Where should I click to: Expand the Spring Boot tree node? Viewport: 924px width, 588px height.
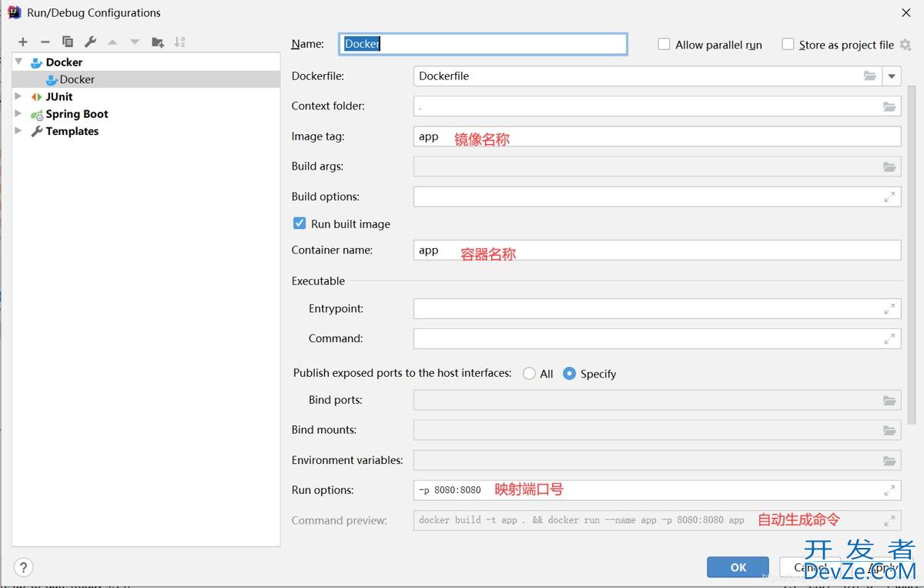pos(18,114)
